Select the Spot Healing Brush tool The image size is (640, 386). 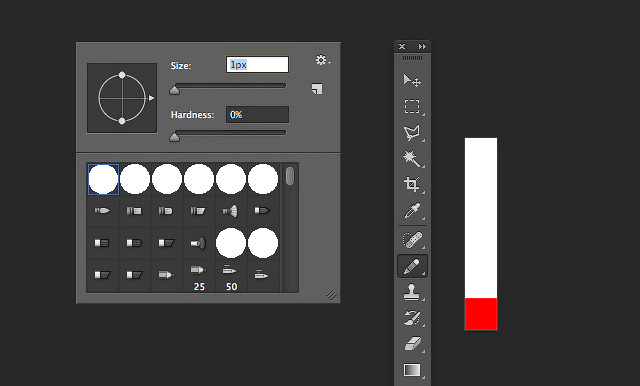pos(412,240)
